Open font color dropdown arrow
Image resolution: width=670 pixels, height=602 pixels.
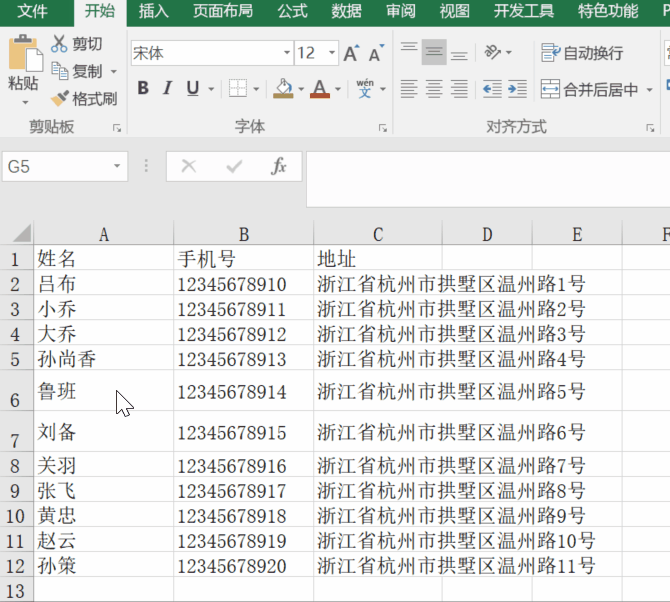338,89
